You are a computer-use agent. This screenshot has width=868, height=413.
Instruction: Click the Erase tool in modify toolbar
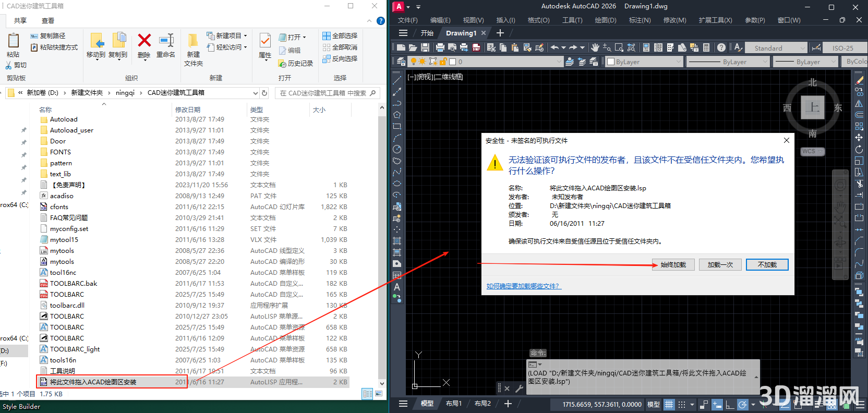click(x=859, y=80)
